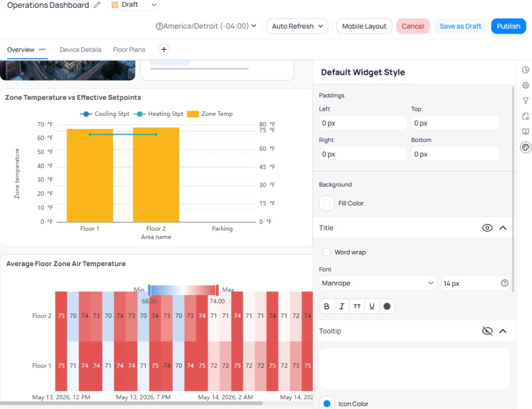Viewport: 532px width, 409px height.
Task: Click the Zone Temperature vs Effective Setpoints title
Action: click(x=73, y=97)
